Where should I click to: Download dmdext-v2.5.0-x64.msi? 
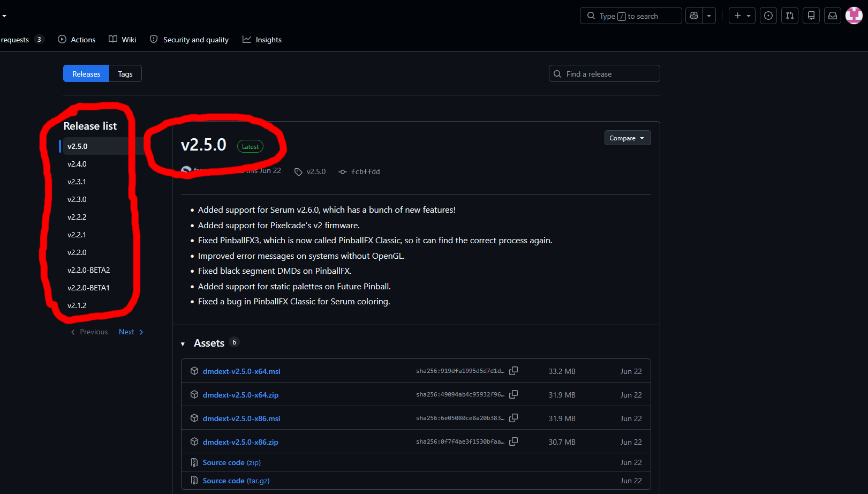pos(241,371)
